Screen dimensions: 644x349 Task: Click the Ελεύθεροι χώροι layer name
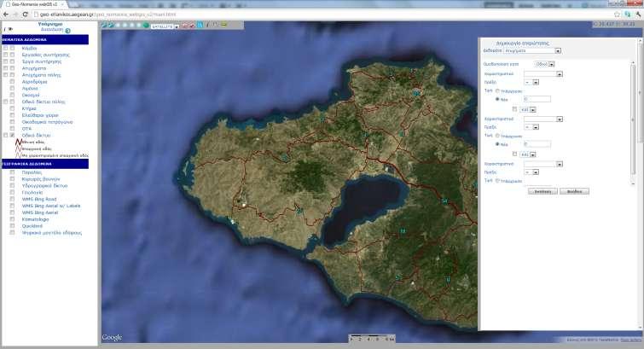click(40, 115)
